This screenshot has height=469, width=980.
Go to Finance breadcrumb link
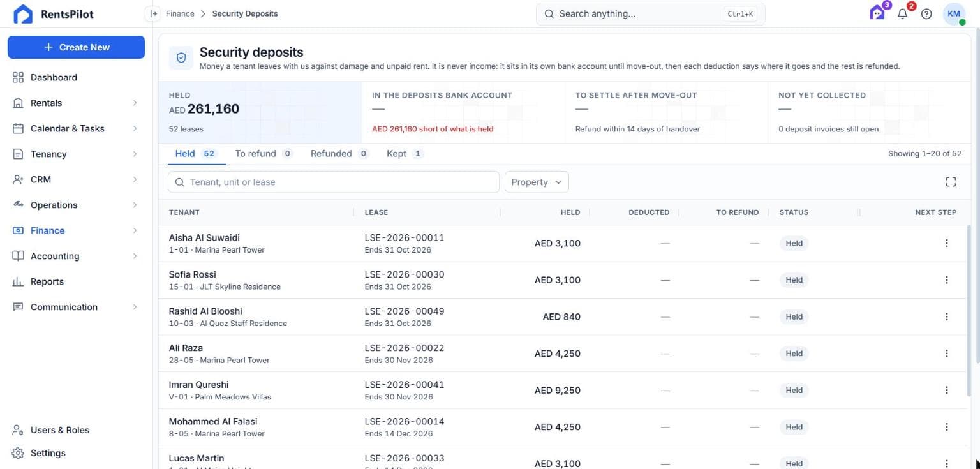tap(180, 13)
